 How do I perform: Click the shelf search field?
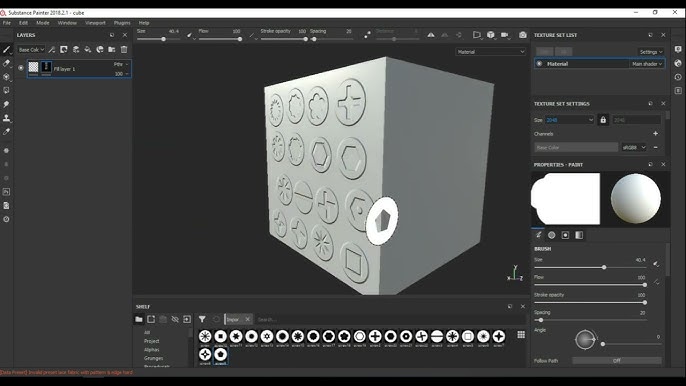389,319
